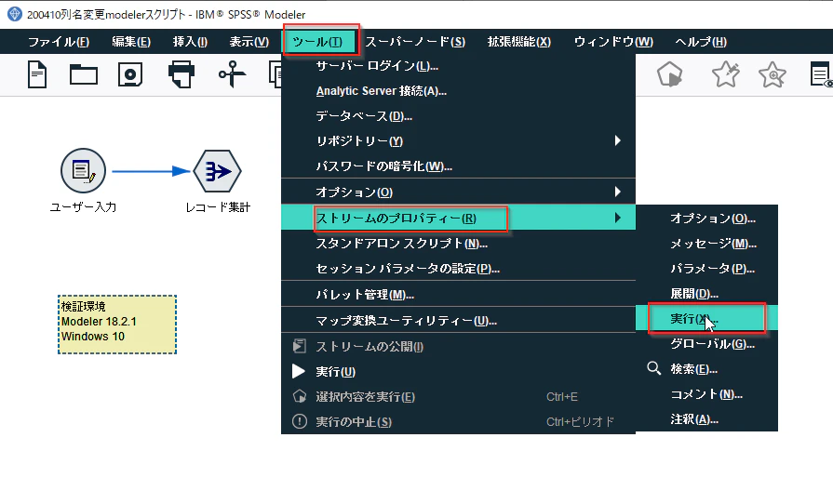Select submenu 実行(X)... entry

click(x=706, y=318)
